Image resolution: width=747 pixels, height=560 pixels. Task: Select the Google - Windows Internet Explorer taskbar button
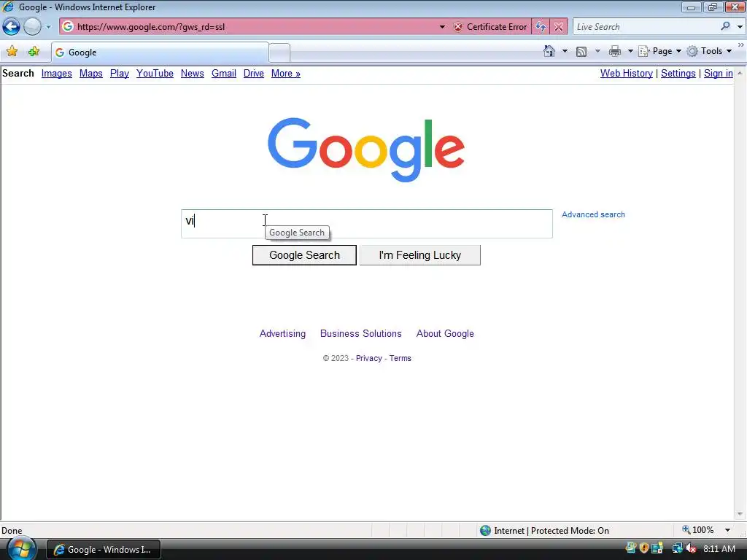coord(104,550)
